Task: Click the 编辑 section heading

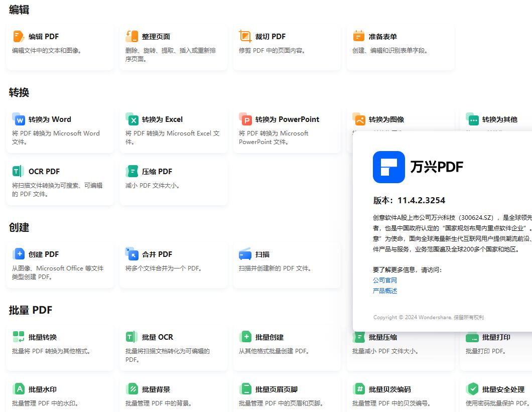Action: pyautogui.click(x=19, y=10)
